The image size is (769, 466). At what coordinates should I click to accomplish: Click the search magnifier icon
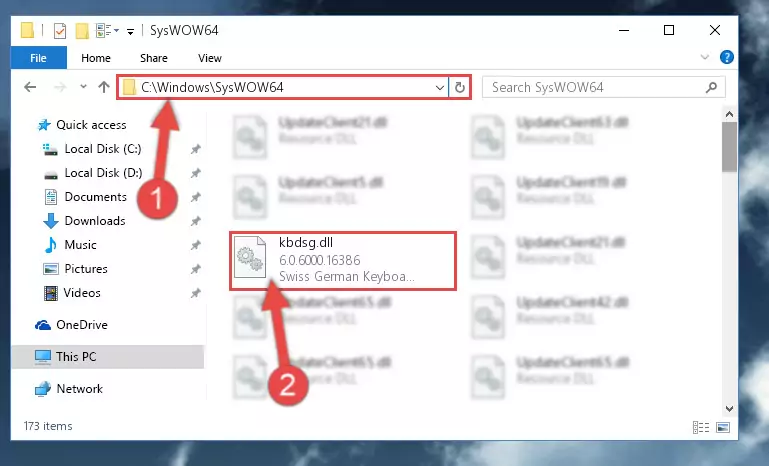(x=711, y=87)
